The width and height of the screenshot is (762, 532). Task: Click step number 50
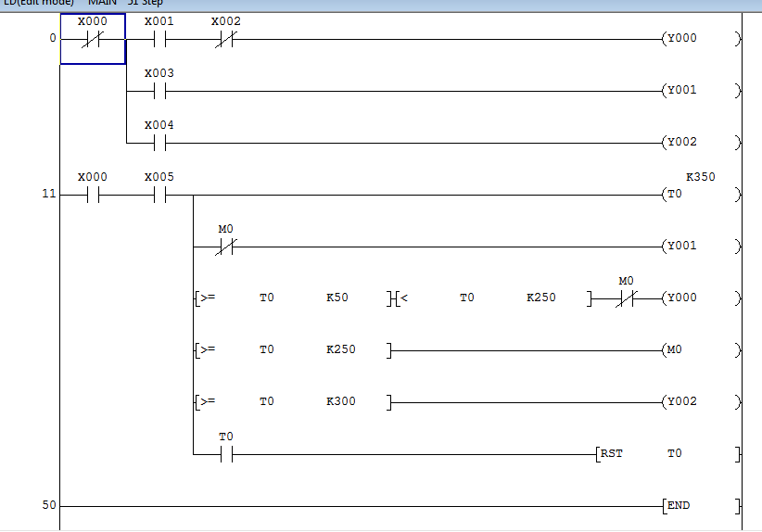click(x=49, y=506)
